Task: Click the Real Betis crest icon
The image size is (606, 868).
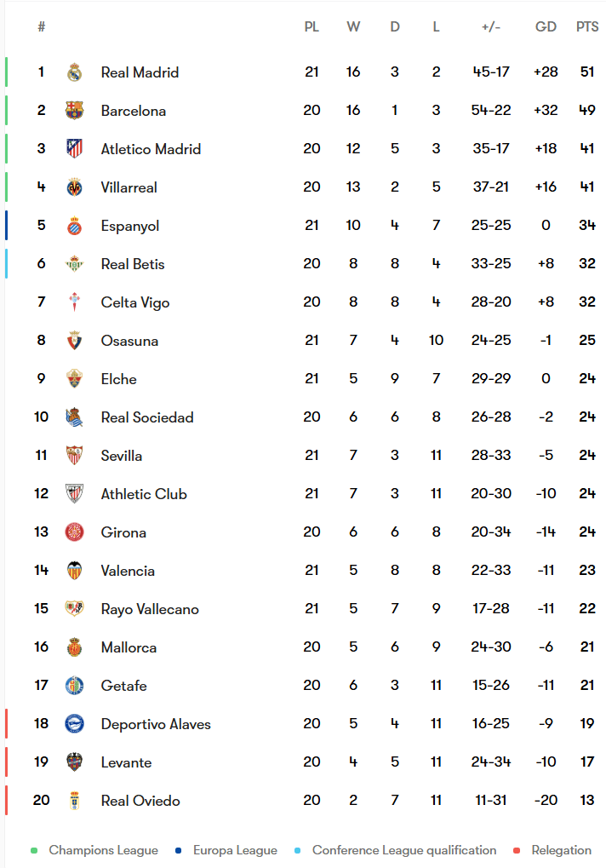Action: click(74, 264)
